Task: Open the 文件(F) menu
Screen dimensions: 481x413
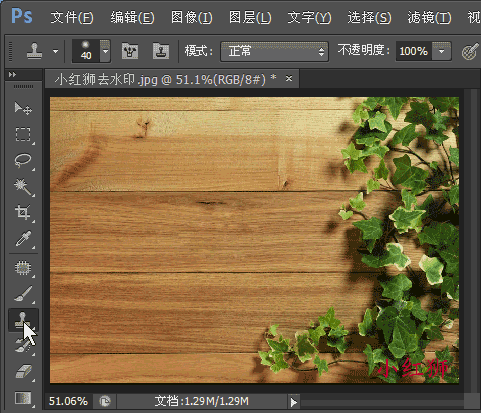Action: [72, 17]
